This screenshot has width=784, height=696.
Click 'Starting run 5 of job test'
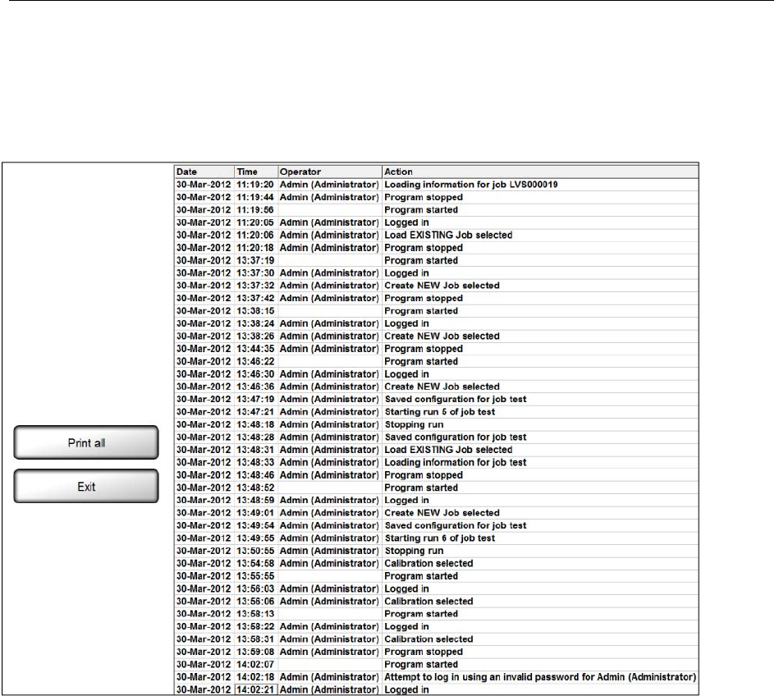439,412
